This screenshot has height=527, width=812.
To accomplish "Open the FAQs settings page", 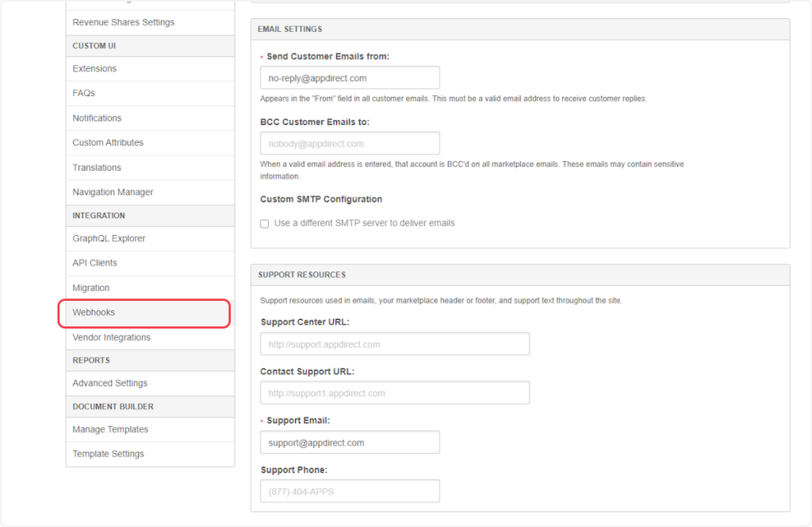I will click(x=84, y=94).
